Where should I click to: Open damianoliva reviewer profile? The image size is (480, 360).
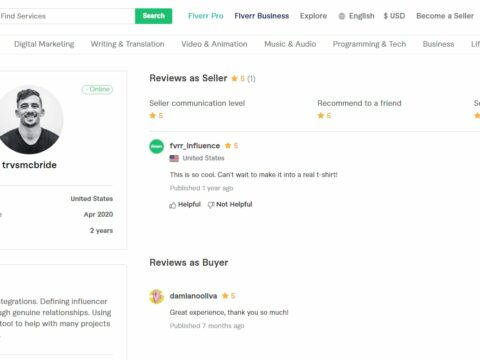coord(193,296)
